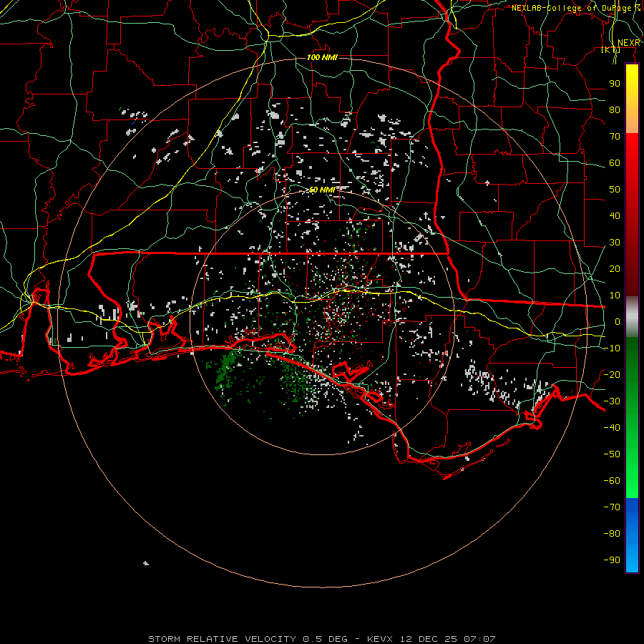
Task: Click the blue bottom segment of color bar
Action: point(632,535)
